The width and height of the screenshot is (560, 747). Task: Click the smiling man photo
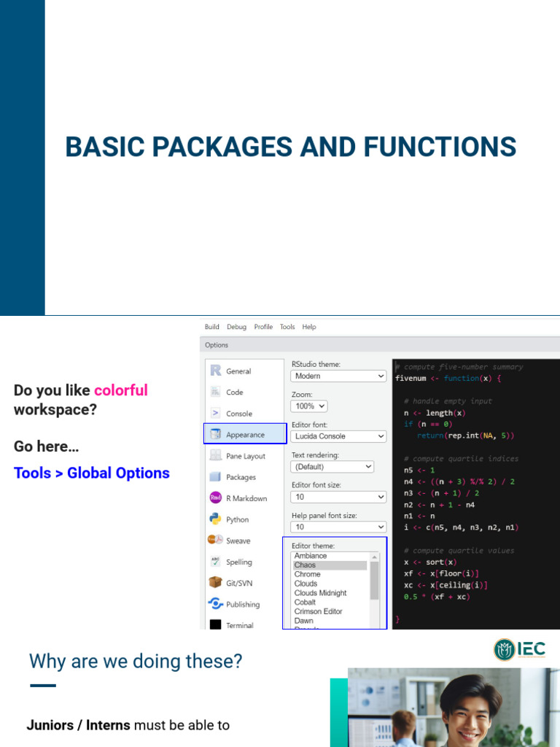(x=454, y=707)
